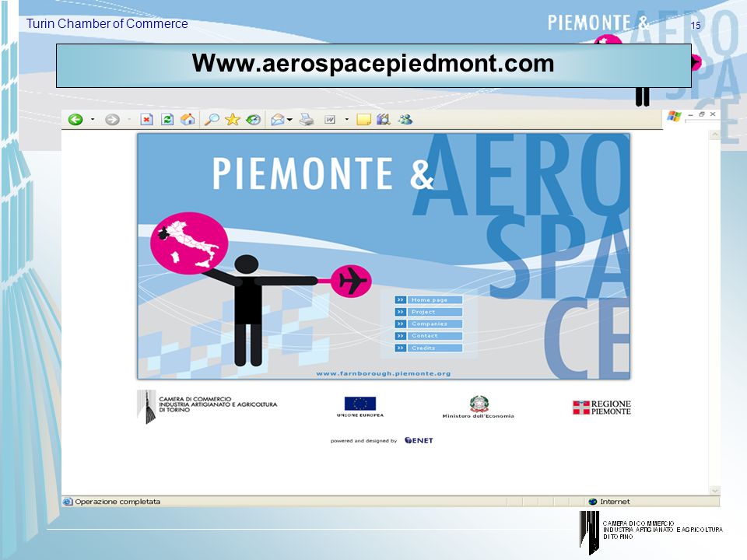Open the Companies menu link
The height and width of the screenshot is (560, 747).
[435, 324]
